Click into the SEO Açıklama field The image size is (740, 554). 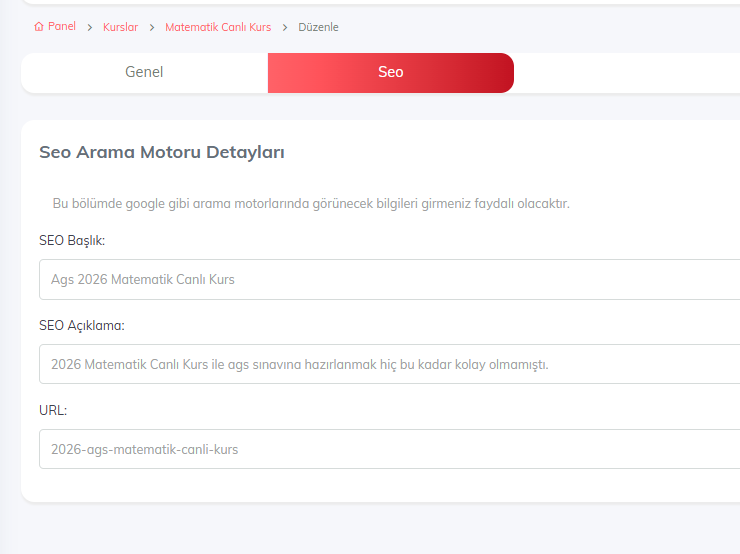(389, 364)
